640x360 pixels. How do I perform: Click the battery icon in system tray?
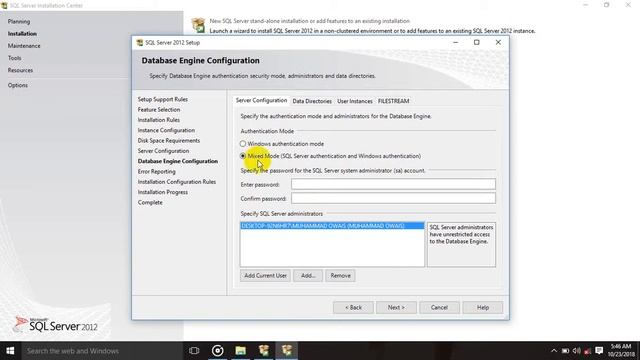(x=565, y=351)
